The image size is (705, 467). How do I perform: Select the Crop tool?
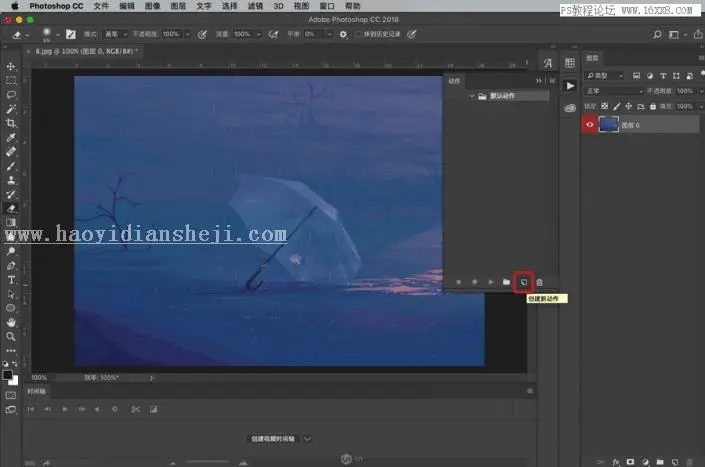(x=11, y=123)
